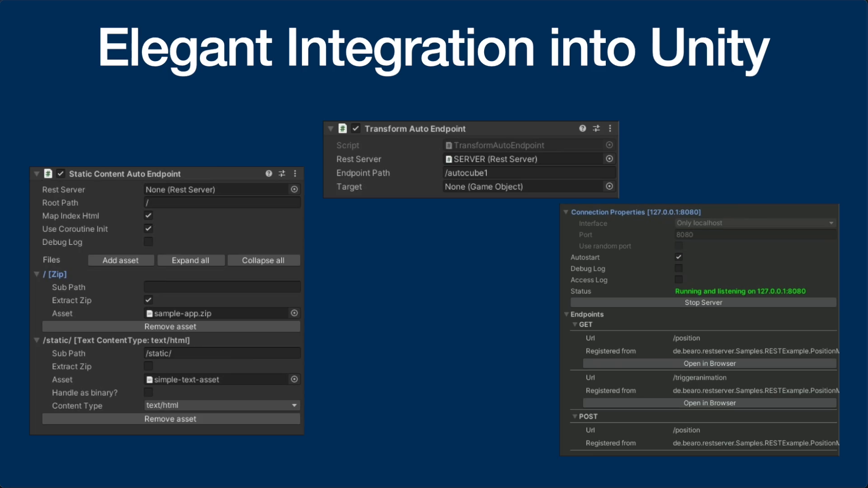Open object picker for SERVER (Rest Server)
The height and width of the screenshot is (488, 868).
tap(609, 159)
